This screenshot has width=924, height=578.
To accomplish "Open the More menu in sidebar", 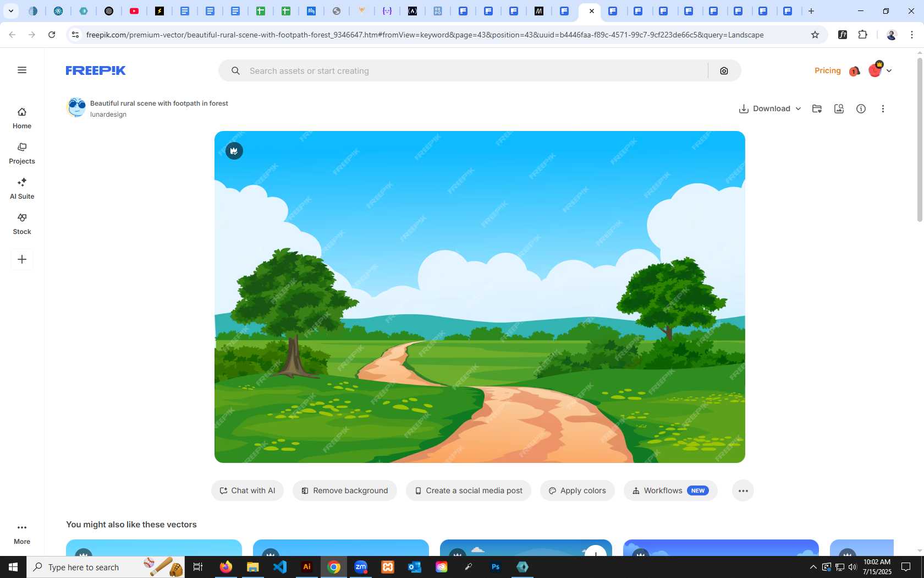I will pos(22,534).
